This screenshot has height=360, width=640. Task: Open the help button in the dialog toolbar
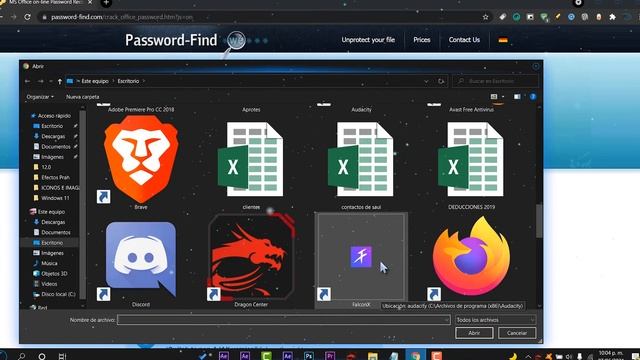pyautogui.click(x=533, y=97)
